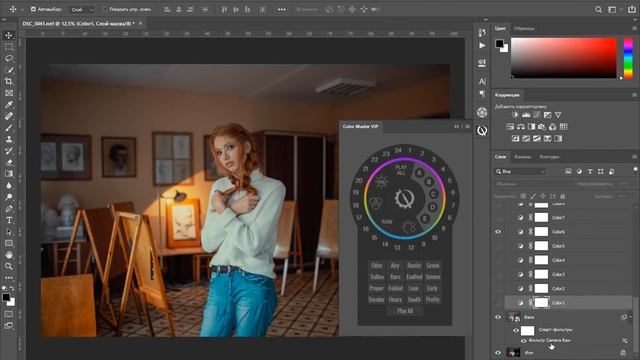Add a Levels adjustment
The width and height of the screenshot is (640, 360).
[526, 115]
